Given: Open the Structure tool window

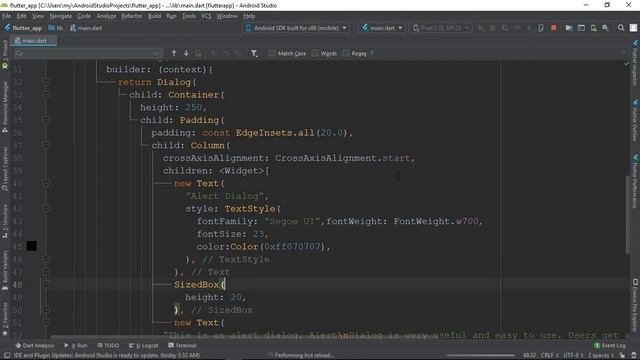Looking at the screenshot, I should pyautogui.click(x=5, y=221).
